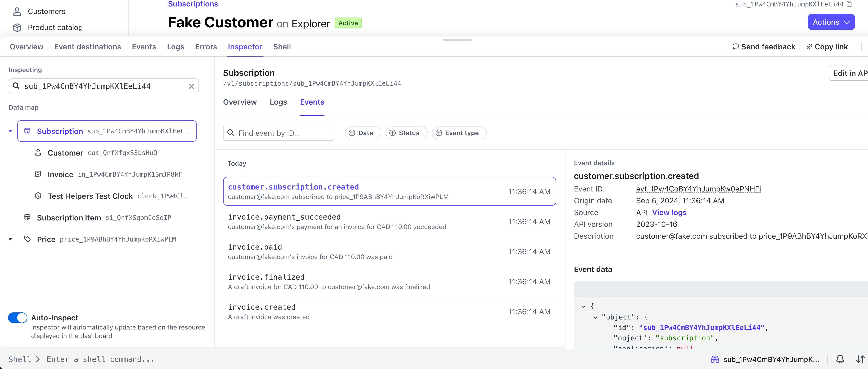Open Product catalog via the box icon
868x369 pixels.
(x=17, y=28)
